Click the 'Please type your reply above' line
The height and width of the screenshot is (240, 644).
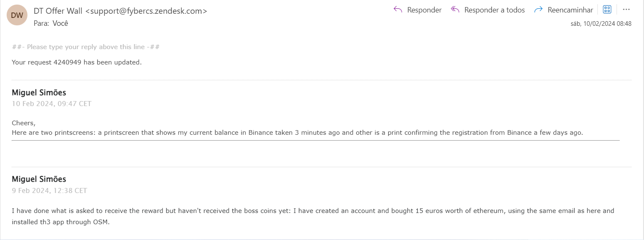point(86,47)
